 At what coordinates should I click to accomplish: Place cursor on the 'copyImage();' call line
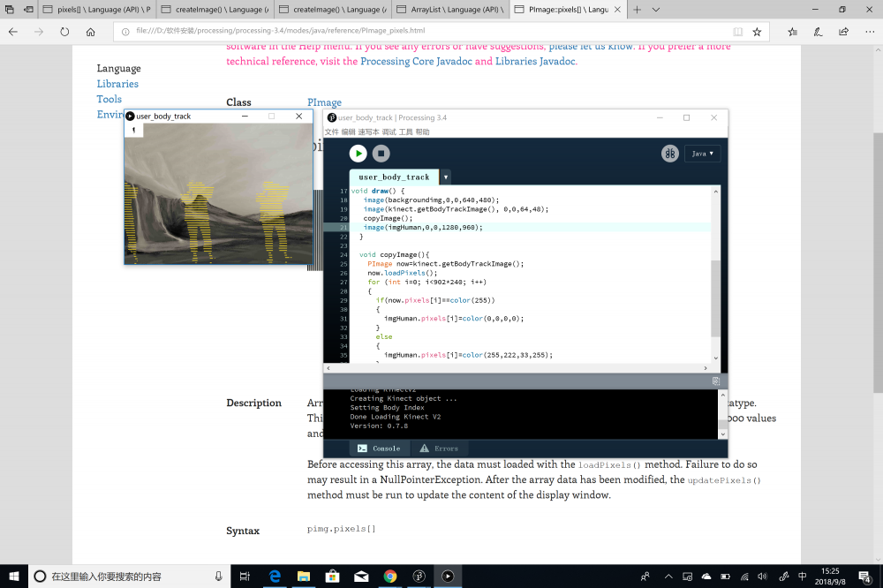click(388, 218)
